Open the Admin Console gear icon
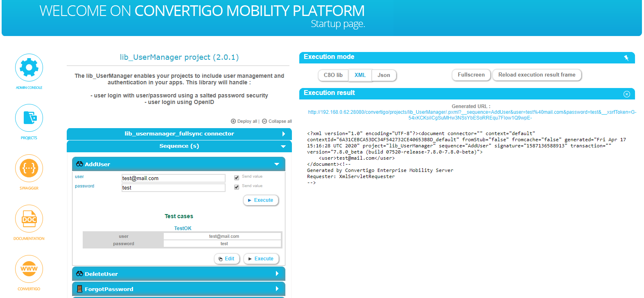 (29, 68)
